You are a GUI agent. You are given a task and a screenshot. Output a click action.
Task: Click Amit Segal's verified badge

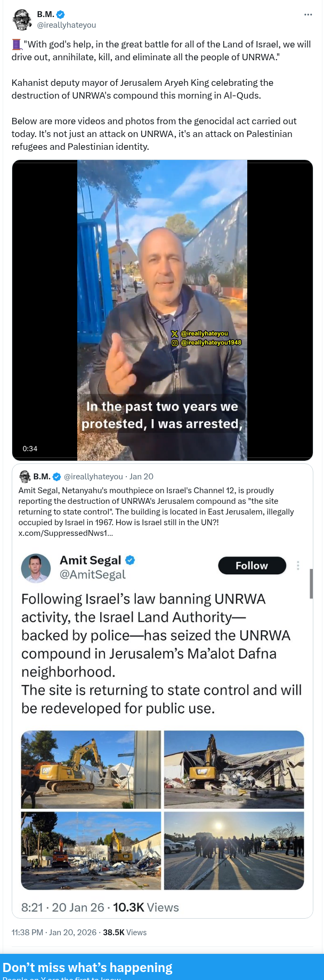[x=130, y=560]
